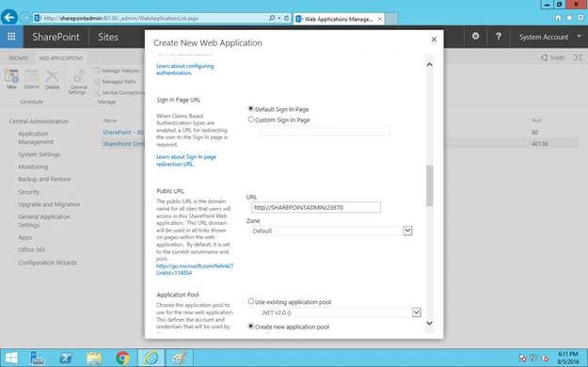The image size is (588, 367).
Task: Open the browser favorites star icon
Action: click(569, 18)
